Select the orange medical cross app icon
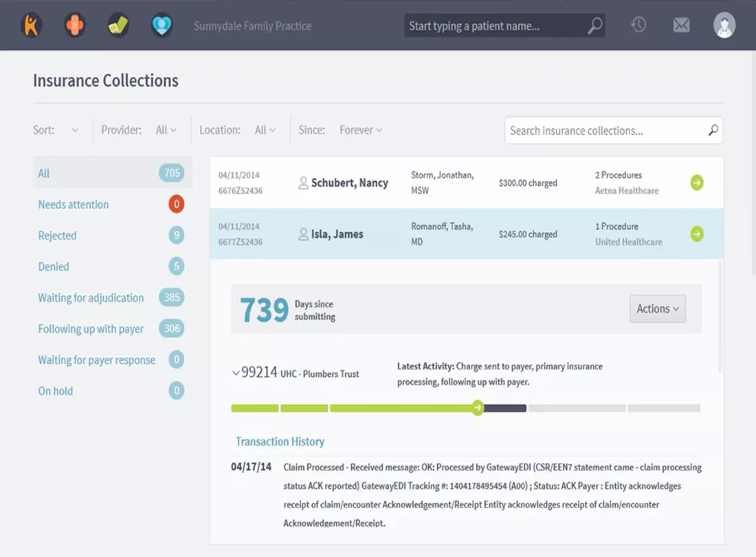Screen dimensions: 756x557 pyautogui.click(x=74, y=25)
